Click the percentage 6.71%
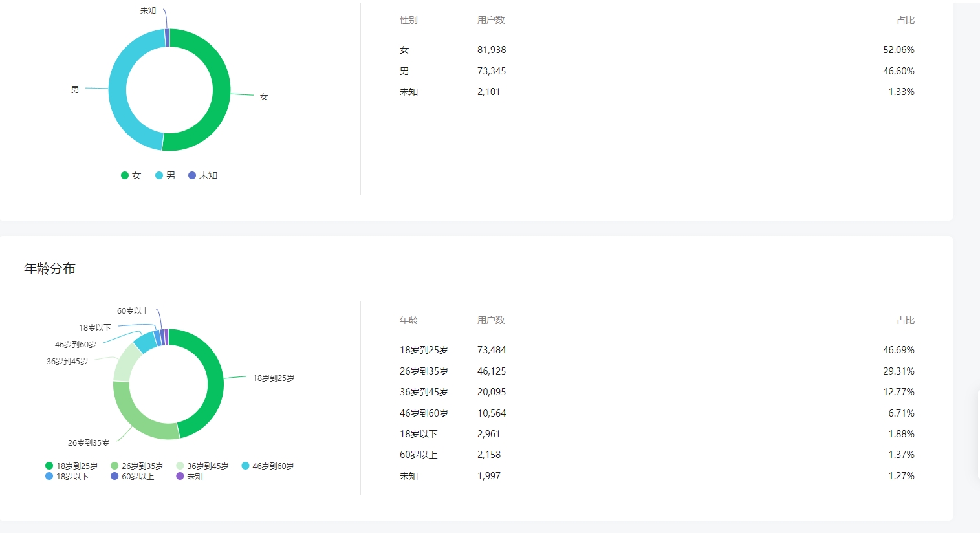Screen dimensions: 980x533 pos(902,413)
